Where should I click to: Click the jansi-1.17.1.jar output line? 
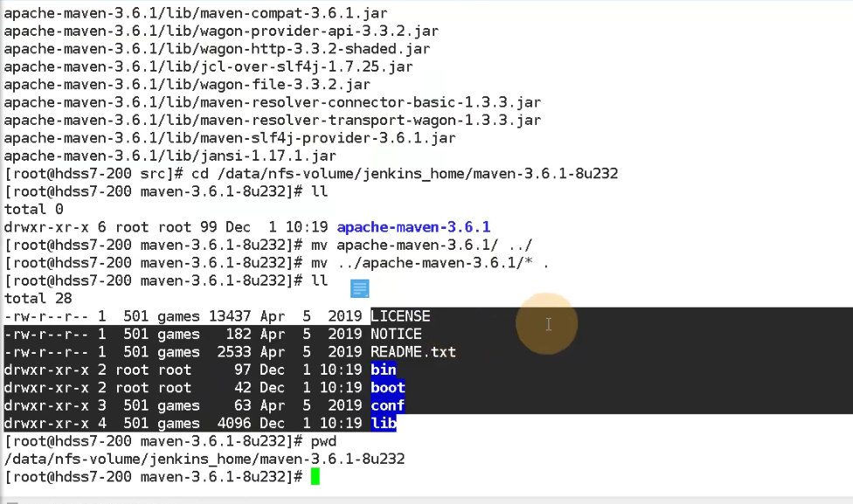(170, 155)
